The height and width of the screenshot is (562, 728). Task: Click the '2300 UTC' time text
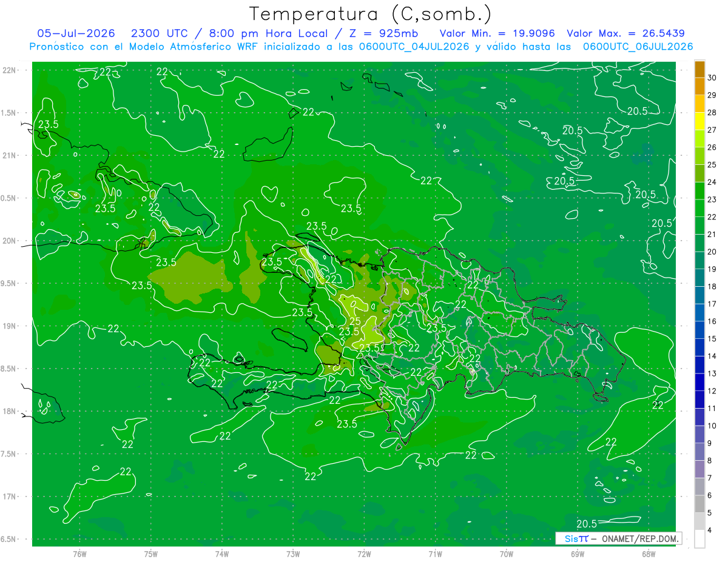point(159,33)
